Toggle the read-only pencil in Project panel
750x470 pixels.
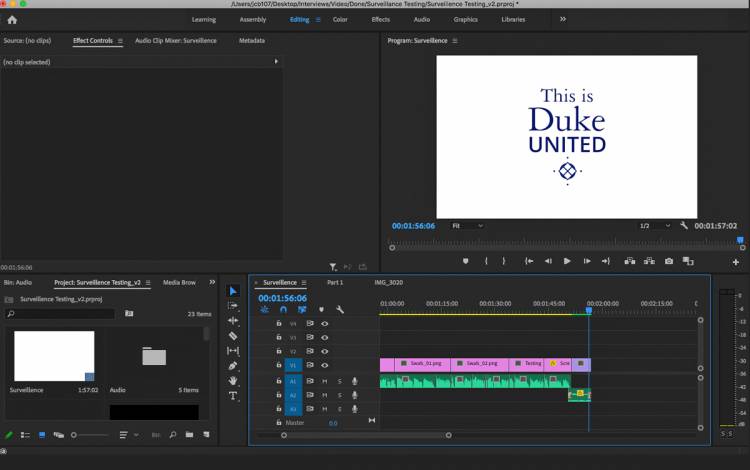(9, 435)
